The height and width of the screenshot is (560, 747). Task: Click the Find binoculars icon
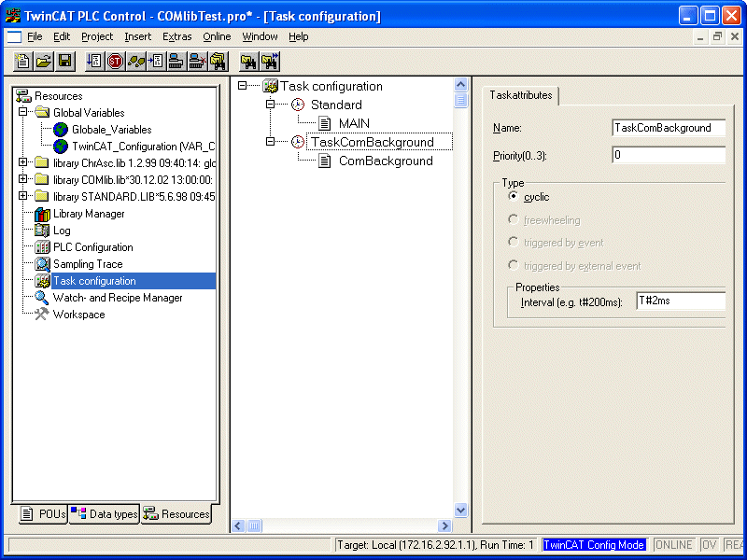coord(248,61)
